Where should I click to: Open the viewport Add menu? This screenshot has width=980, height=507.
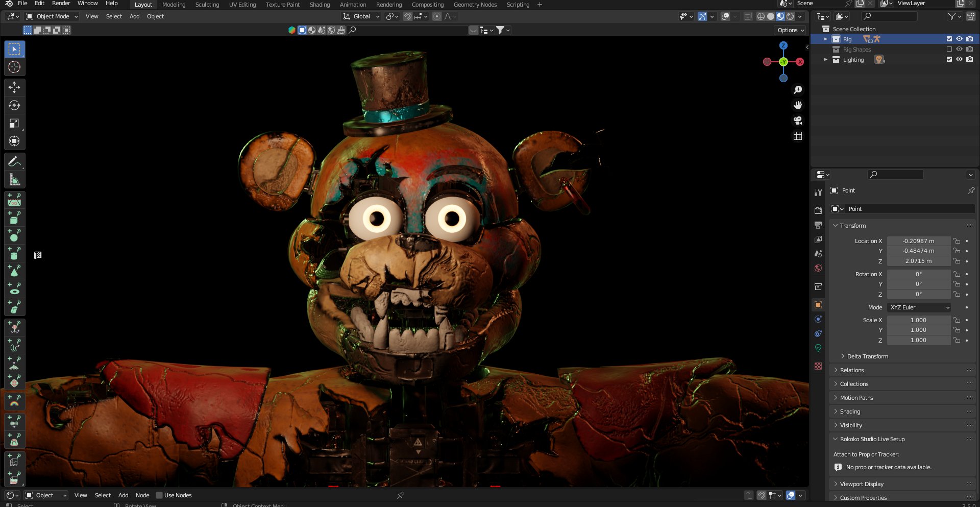(x=134, y=16)
